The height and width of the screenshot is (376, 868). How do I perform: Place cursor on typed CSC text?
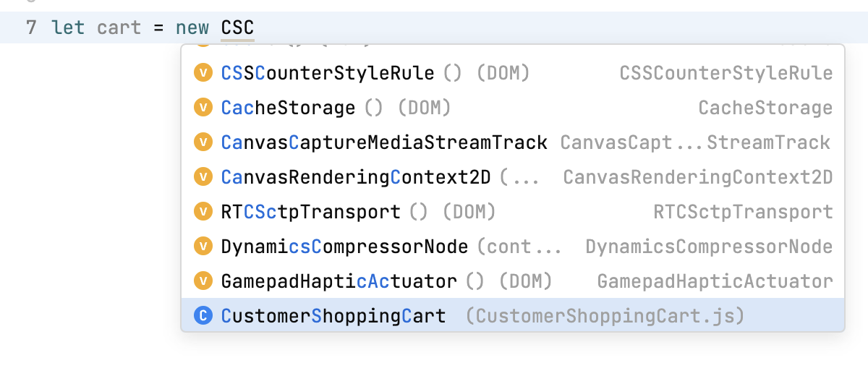point(237,28)
